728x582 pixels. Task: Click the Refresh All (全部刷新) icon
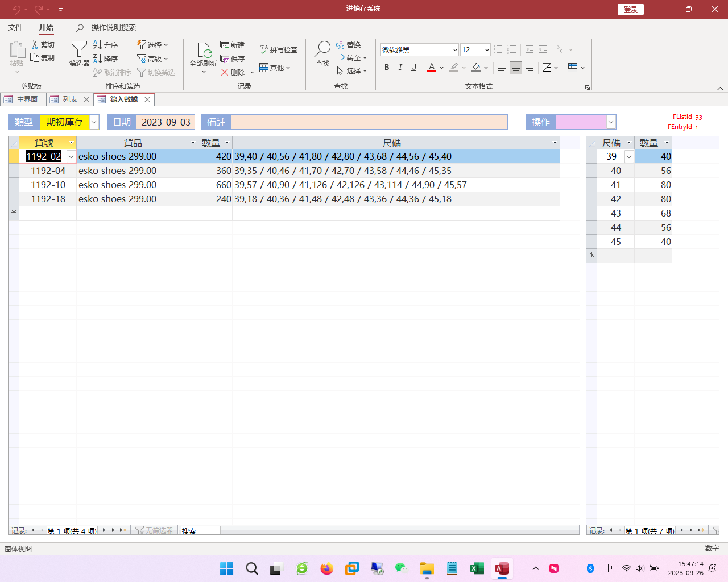pos(203,50)
